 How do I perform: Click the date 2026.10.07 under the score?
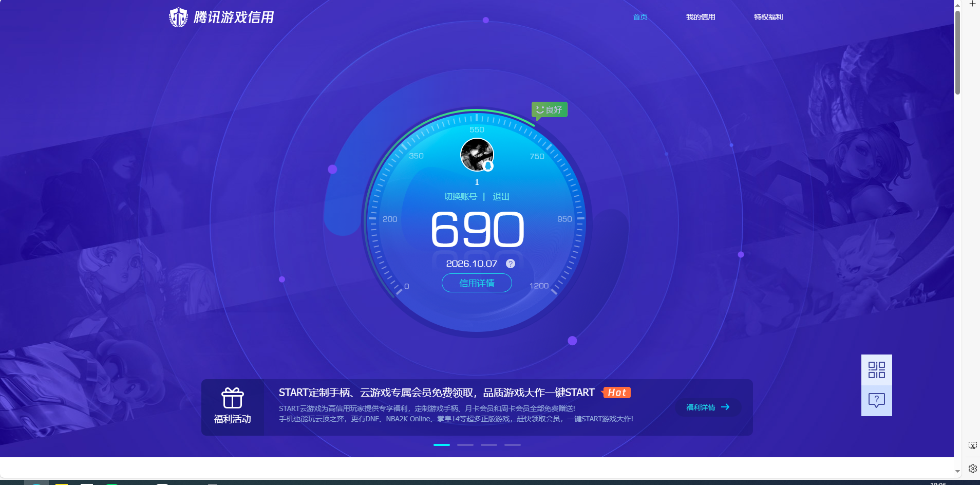coord(472,264)
